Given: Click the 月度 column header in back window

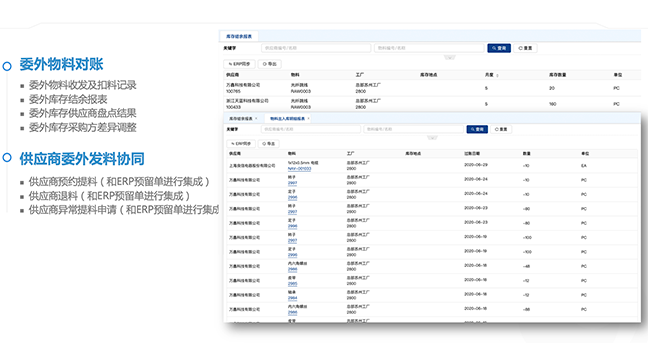Looking at the screenshot, I should (489, 75).
